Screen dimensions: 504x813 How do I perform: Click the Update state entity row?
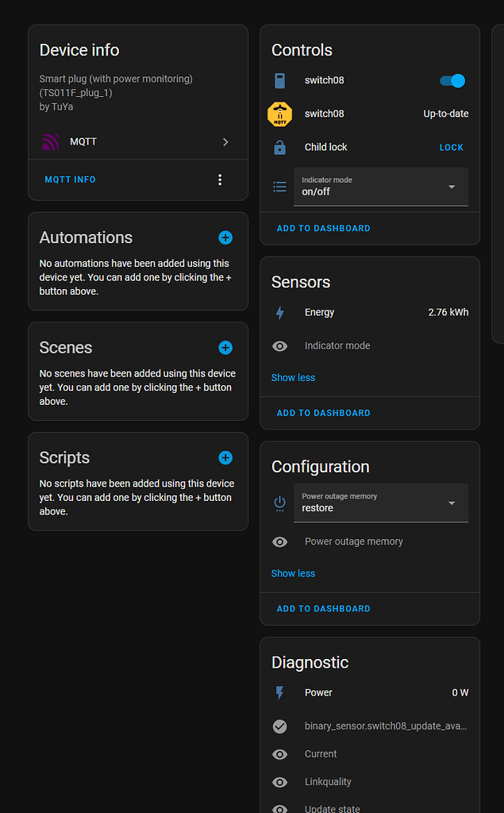pos(370,808)
